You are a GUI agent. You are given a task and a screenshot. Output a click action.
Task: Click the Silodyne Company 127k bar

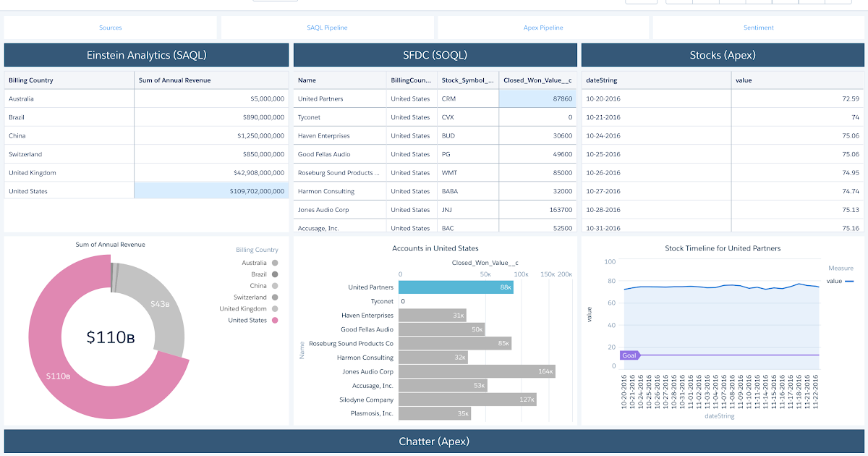(467, 400)
